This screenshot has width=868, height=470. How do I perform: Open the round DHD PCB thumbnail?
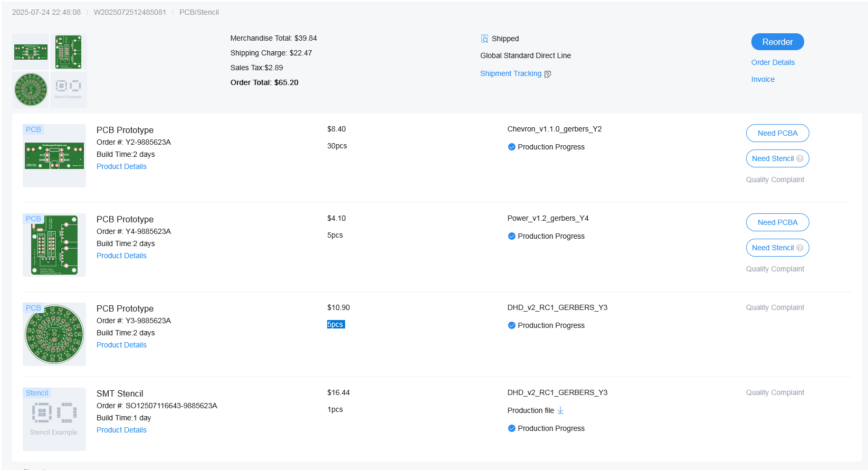[54, 334]
